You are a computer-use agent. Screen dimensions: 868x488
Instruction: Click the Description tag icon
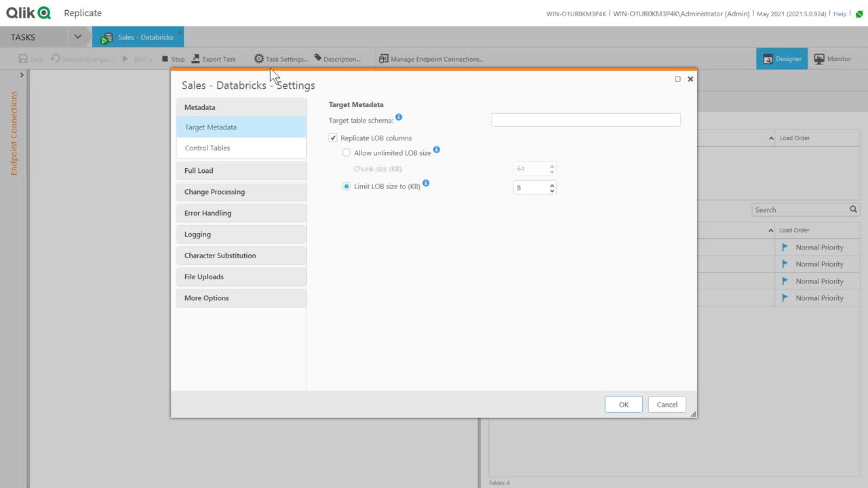(318, 59)
